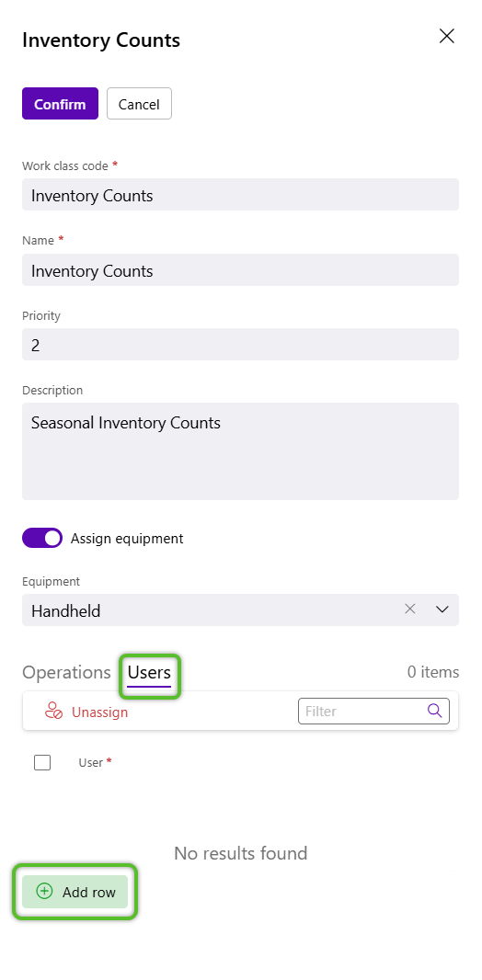The width and height of the screenshot is (482, 980).
Task: Close the Inventory Counts panel
Action: 446,36
